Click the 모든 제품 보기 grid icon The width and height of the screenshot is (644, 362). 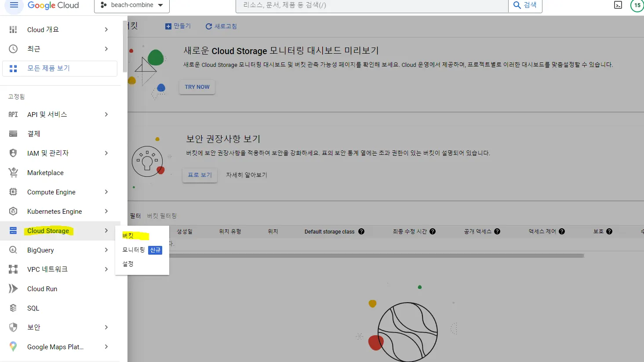(13, 68)
